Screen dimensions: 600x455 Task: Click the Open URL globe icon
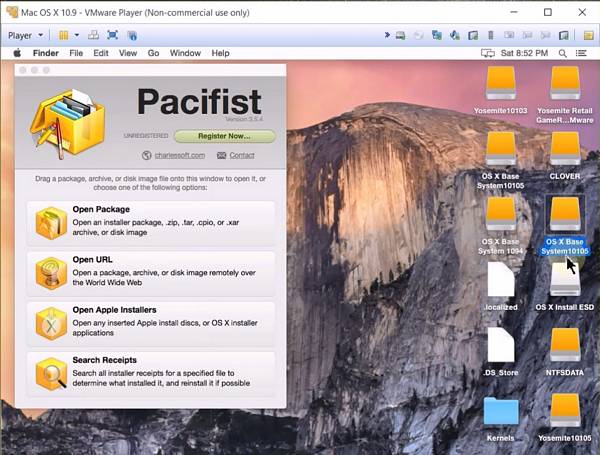(x=50, y=272)
